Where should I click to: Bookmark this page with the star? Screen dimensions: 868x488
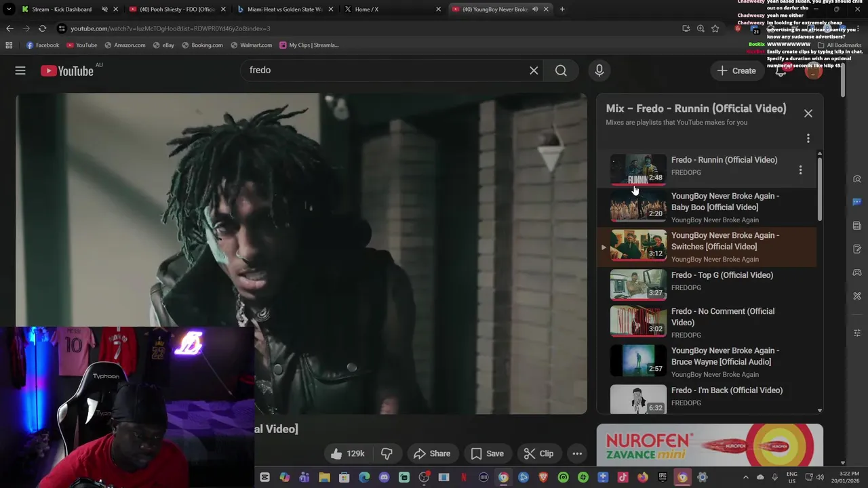pos(715,28)
